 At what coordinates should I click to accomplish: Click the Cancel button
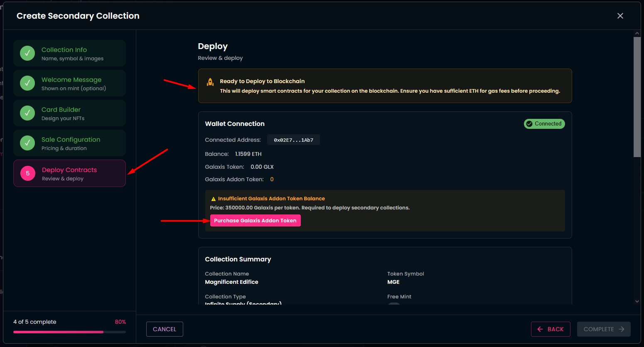[165, 329]
